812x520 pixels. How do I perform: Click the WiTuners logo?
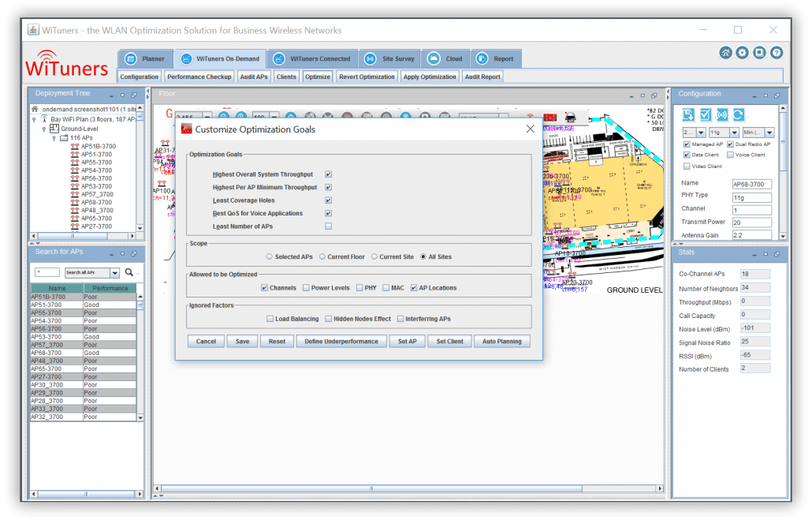click(66, 64)
